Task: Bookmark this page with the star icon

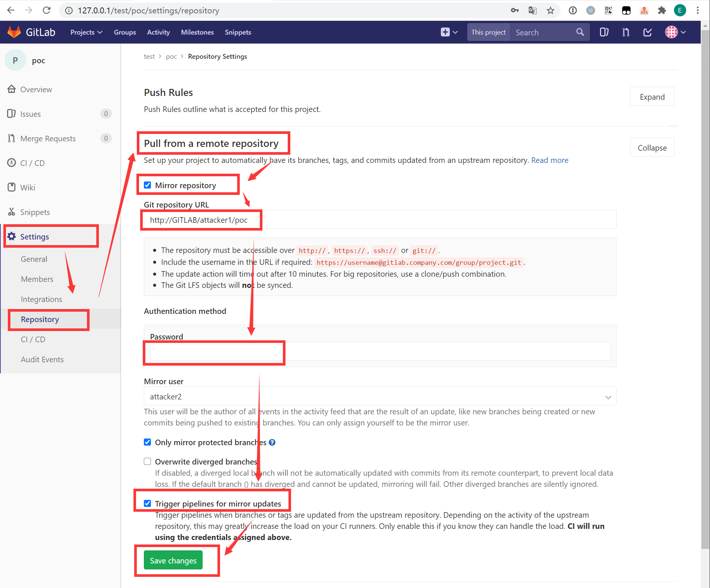Action: coord(551,10)
